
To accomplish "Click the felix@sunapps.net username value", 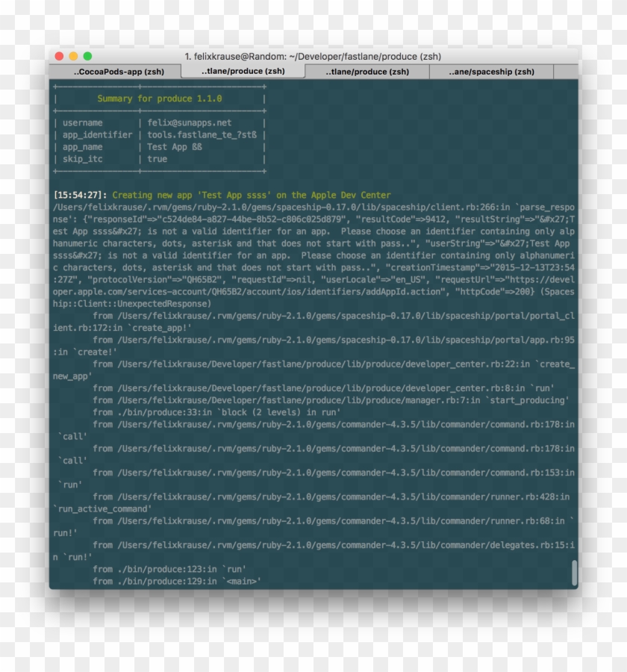I will point(190,122).
